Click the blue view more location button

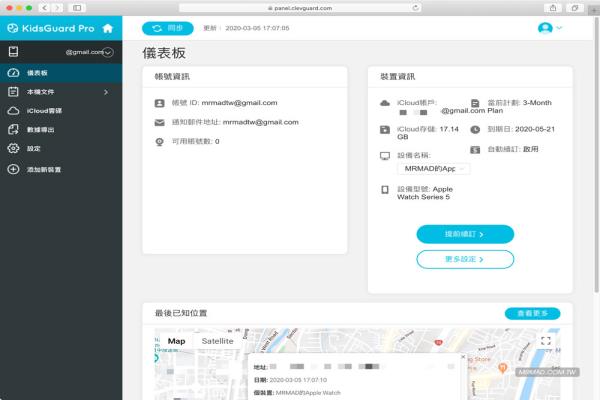point(532,313)
